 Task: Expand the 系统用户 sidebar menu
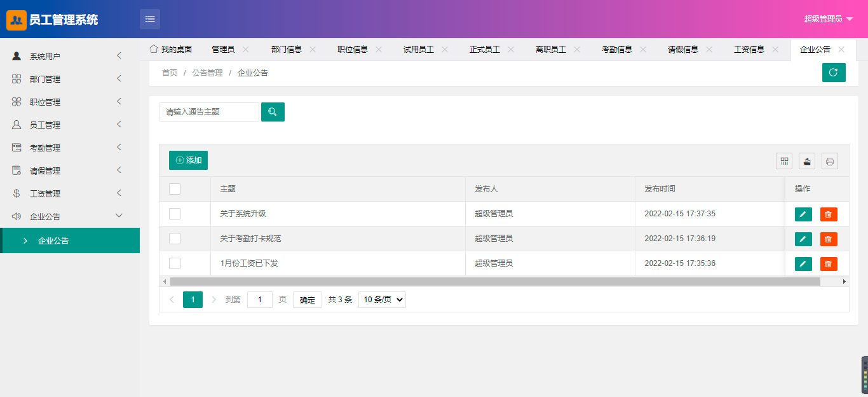(x=119, y=56)
